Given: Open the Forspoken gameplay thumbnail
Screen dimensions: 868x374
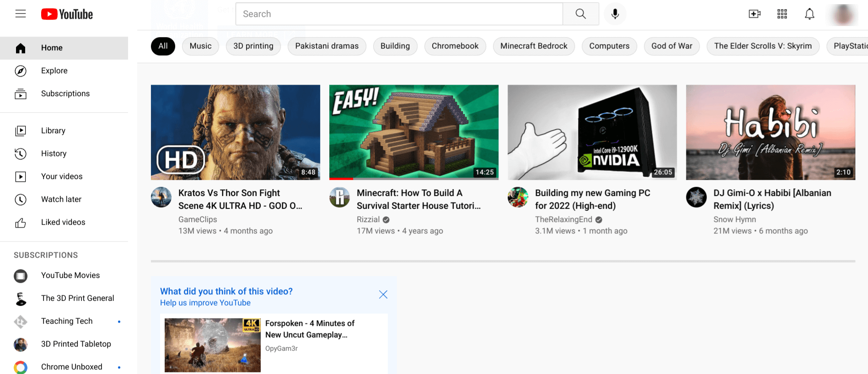Looking at the screenshot, I should [x=213, y=345].
